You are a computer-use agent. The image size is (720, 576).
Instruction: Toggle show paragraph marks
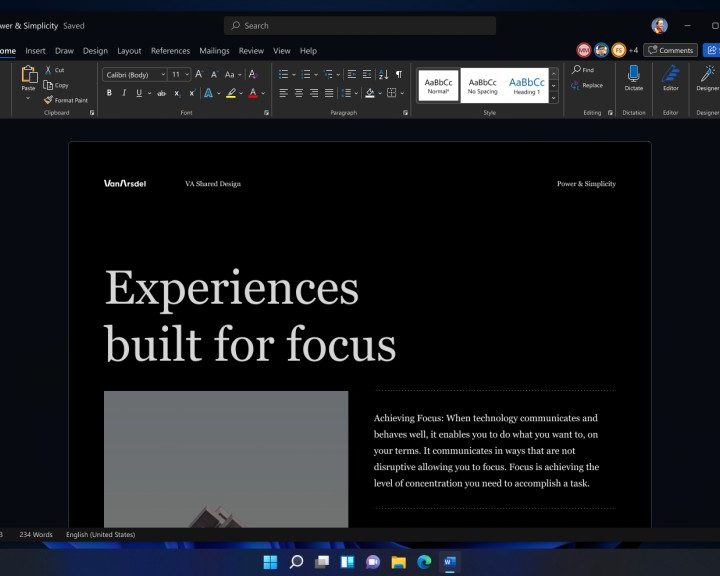pos(399,74)
